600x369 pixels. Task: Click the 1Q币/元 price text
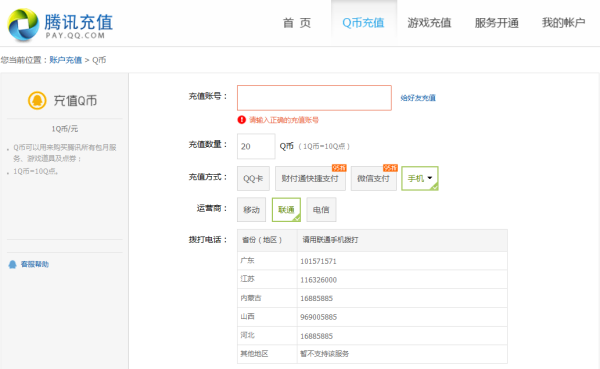(x=65, y=129)
